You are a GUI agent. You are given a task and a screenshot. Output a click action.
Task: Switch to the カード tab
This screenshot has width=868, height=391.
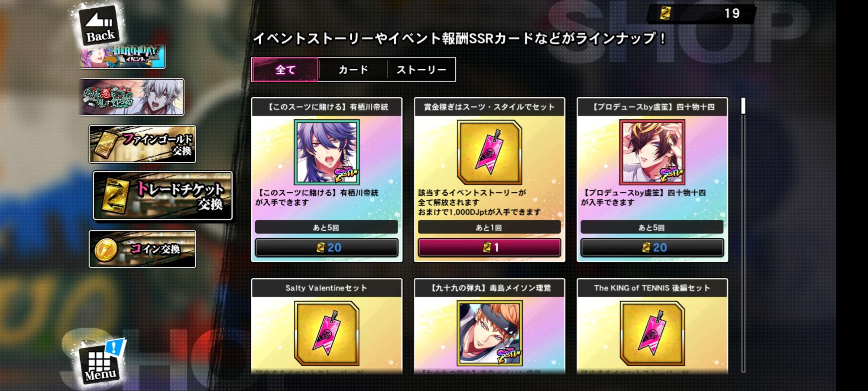tap(353, 70)
